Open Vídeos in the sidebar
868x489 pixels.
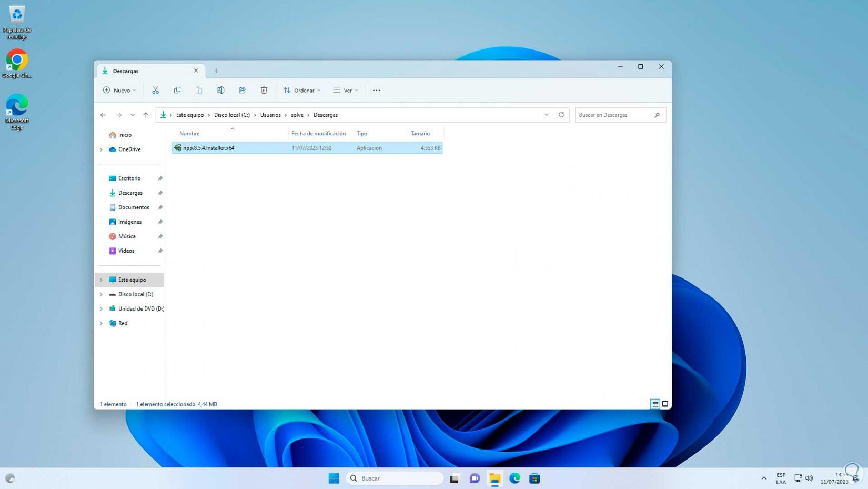point(126,251)
